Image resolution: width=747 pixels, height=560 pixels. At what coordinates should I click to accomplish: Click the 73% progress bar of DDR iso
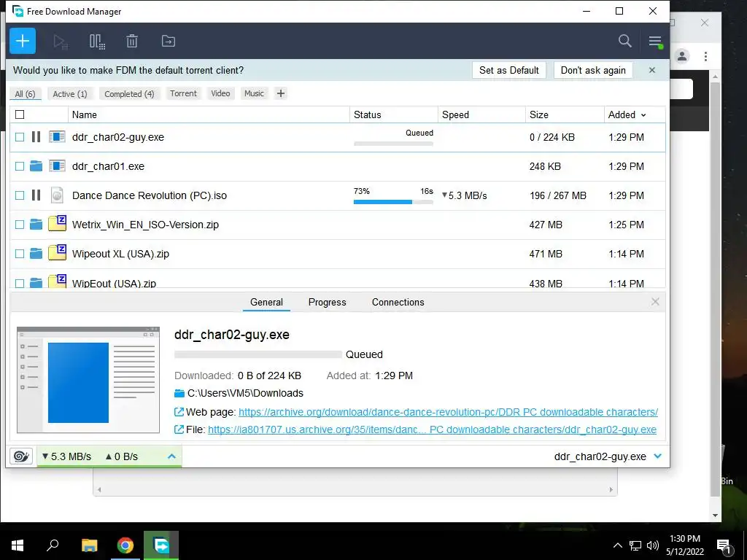tap(393, 202)
